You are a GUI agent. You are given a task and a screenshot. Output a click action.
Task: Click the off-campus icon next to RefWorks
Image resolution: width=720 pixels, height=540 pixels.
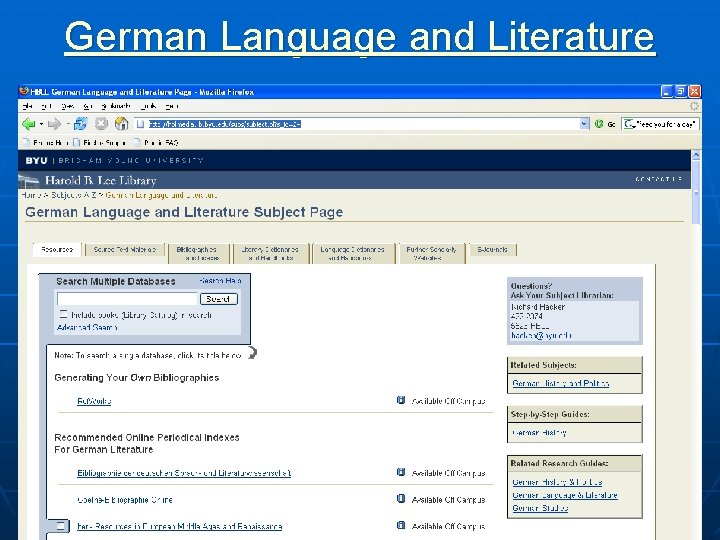pos(401,400)
